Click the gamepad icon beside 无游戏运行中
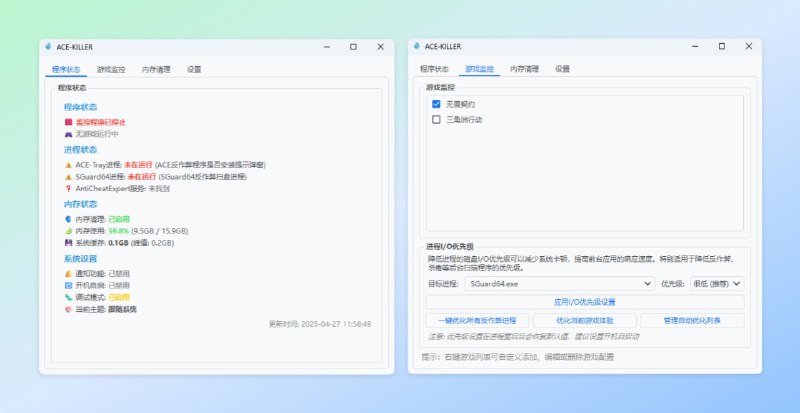This screenshot has height=413, width=800. pos(68,134)
